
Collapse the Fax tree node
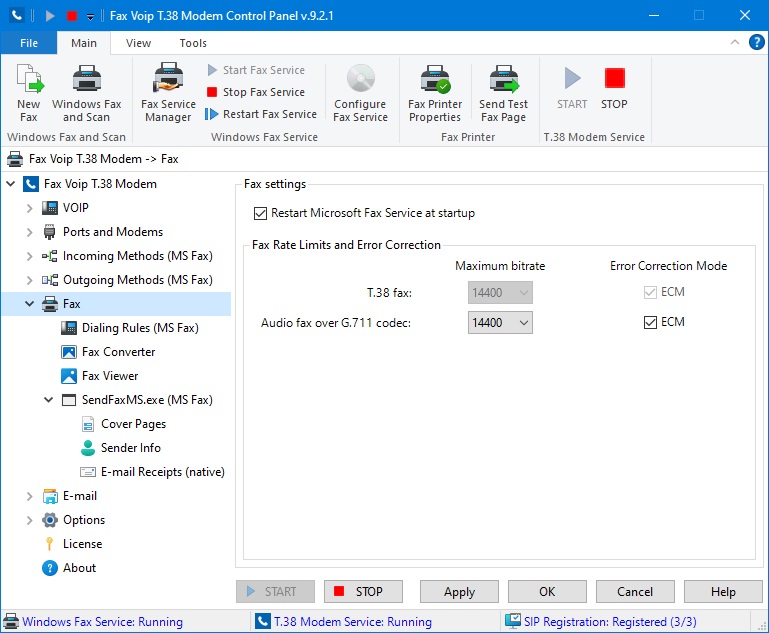29,304
